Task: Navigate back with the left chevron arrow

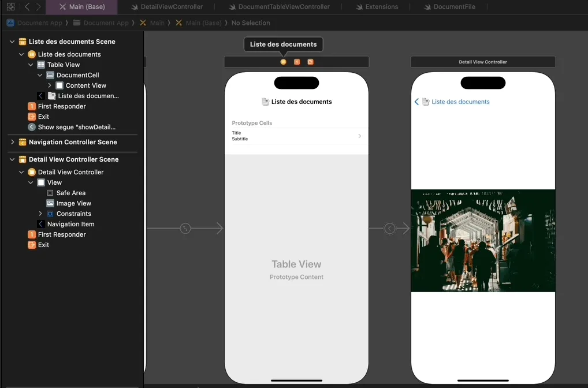Action: click(x=27, y=7)
